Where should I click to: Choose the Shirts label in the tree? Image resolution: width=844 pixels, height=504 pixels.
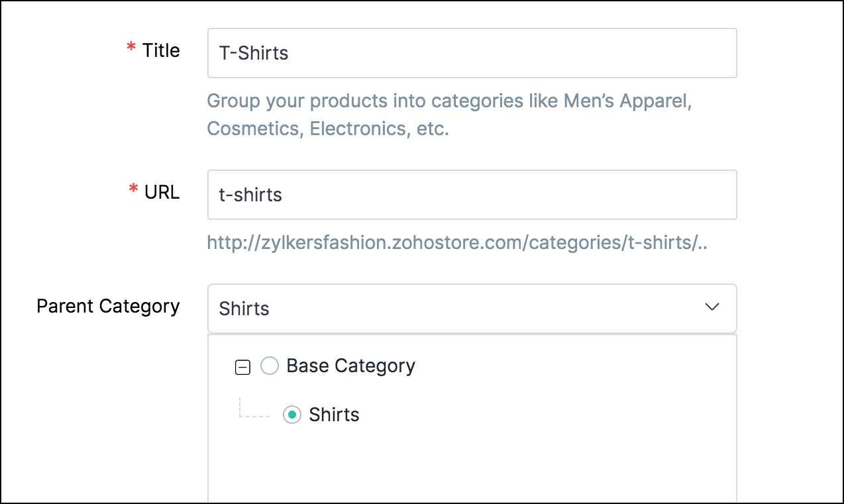[334, 415]
